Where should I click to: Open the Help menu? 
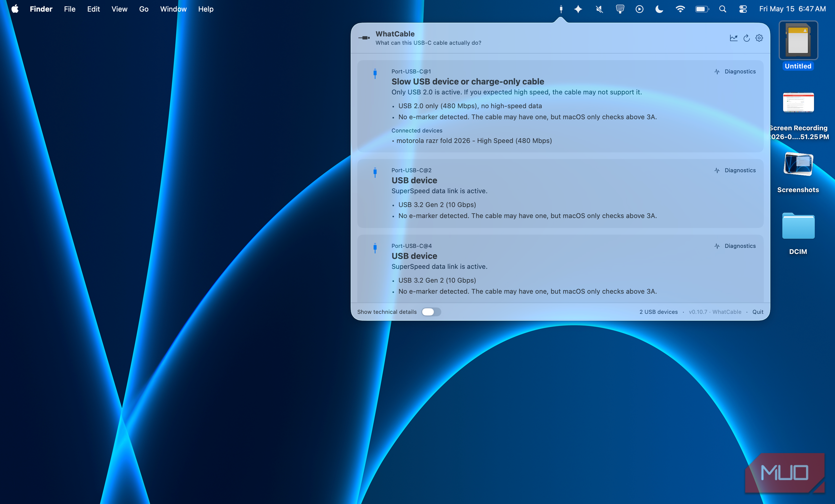(x=206, y=9)
